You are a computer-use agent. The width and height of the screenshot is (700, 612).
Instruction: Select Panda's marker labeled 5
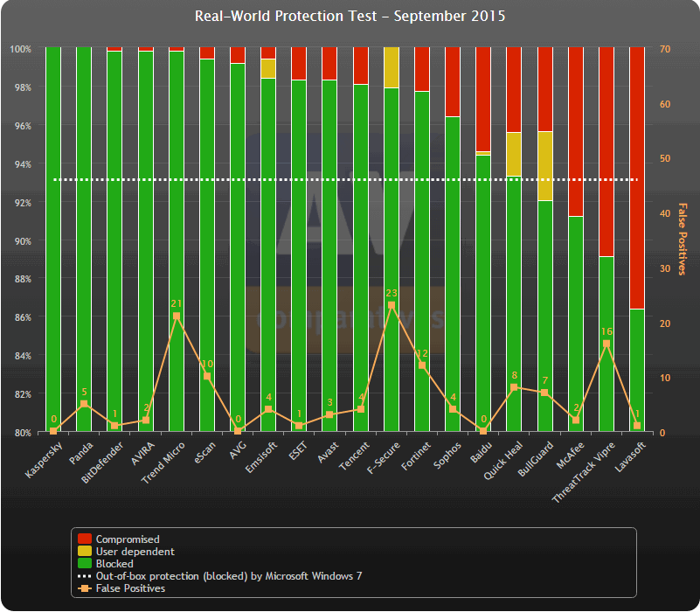click(84, 404)
